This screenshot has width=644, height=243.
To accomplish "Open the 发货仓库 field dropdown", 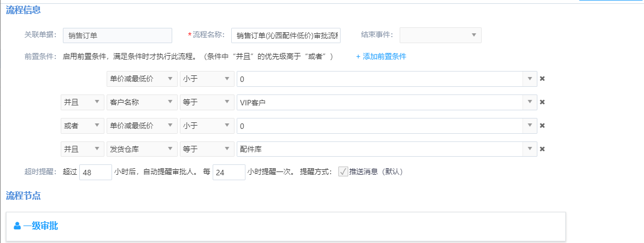I will coord(142,149).
